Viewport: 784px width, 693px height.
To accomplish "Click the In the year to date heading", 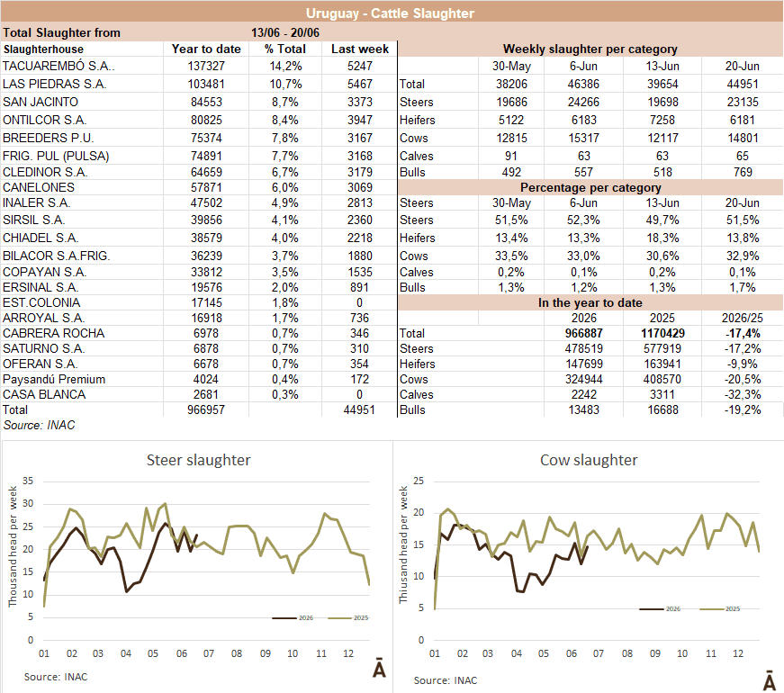I will coord(590,303).
